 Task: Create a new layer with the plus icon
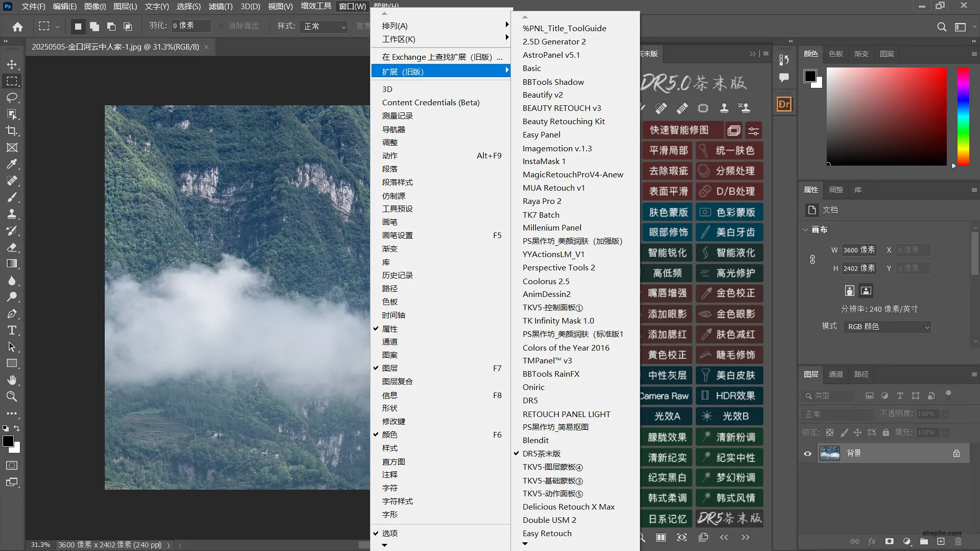(x=941, y=542)
